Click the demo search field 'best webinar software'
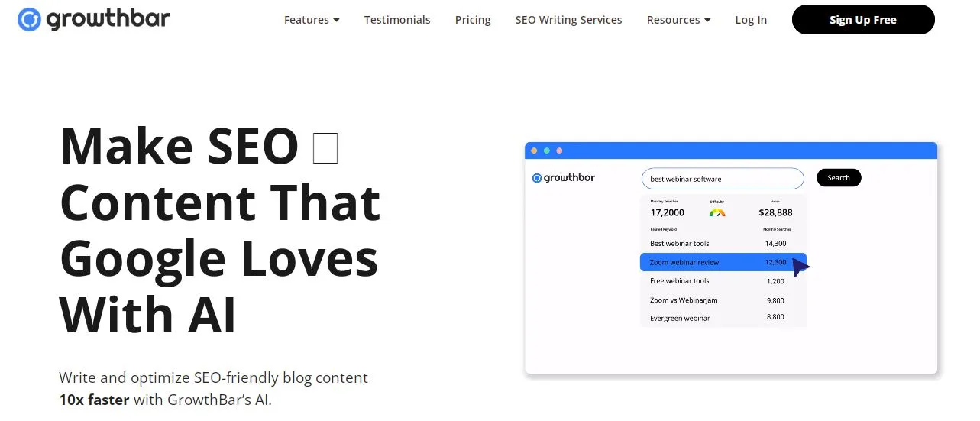 click(723, 179)
